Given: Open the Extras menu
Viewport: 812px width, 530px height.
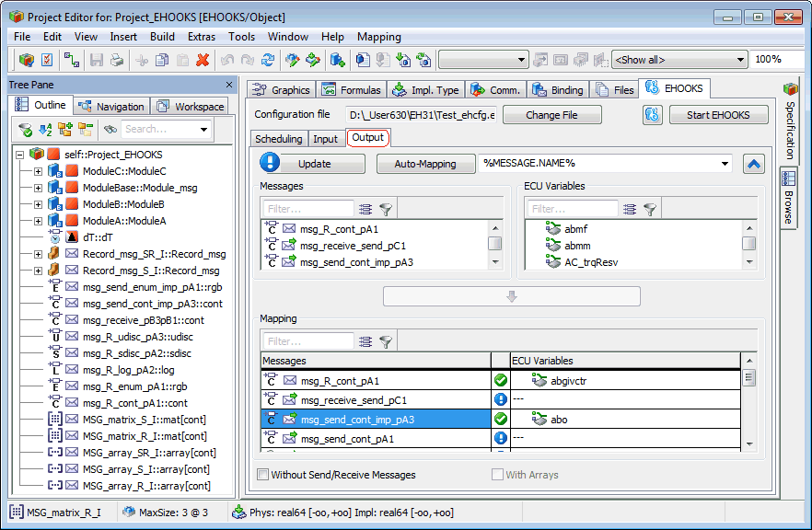Looking at the screenshot, I should [202, 37].
